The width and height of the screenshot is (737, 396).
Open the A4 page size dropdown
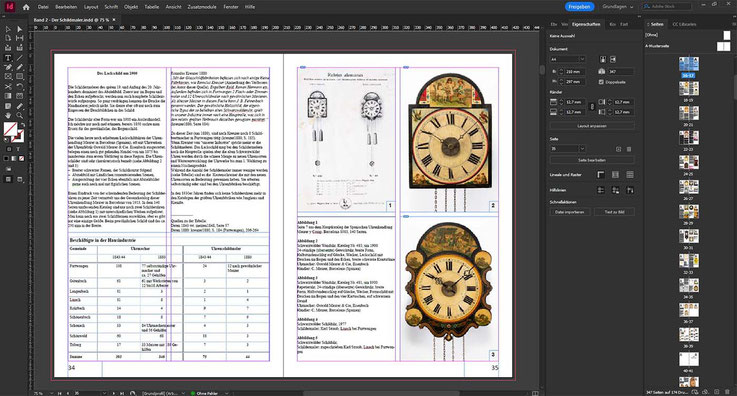pyautogui.click(x=568, y=59)
